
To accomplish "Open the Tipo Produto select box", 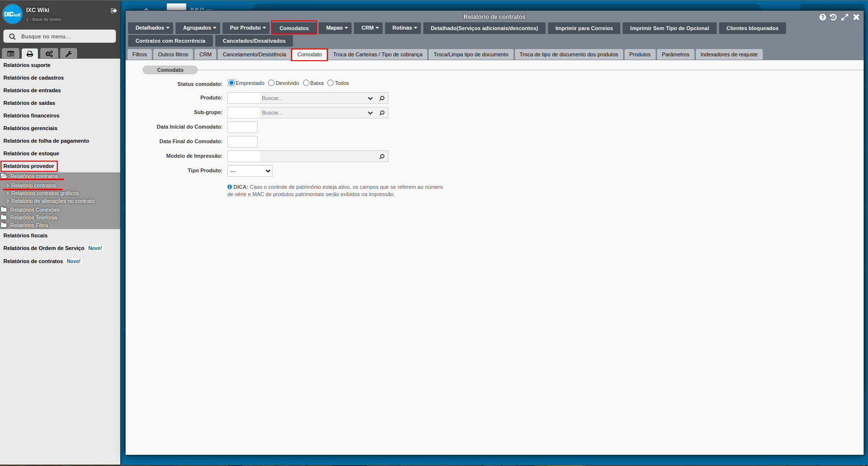I will [250, 171].
